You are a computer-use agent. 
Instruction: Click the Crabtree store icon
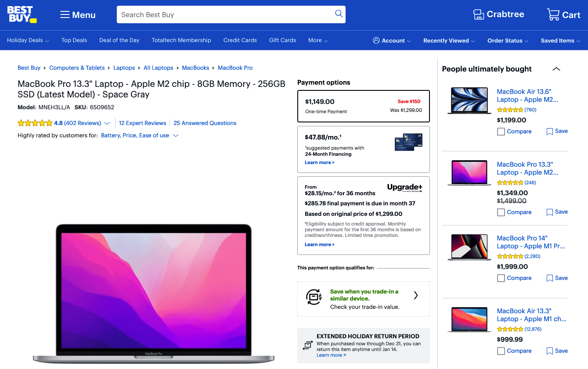[478, 14]
